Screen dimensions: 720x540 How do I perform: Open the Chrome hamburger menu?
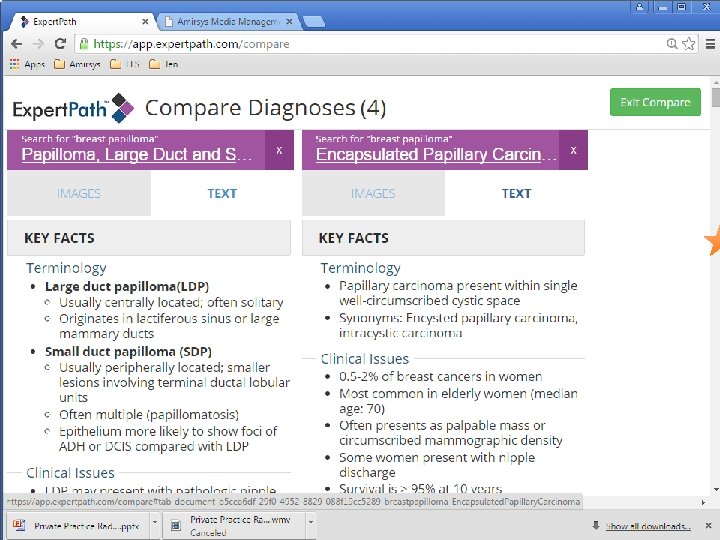(x=710, y=44)
